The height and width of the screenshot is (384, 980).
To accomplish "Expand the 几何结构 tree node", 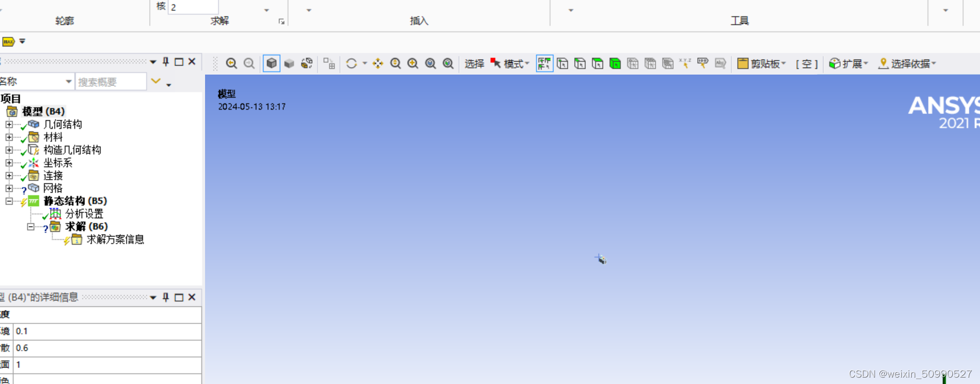I will click(x=9, y=124).
